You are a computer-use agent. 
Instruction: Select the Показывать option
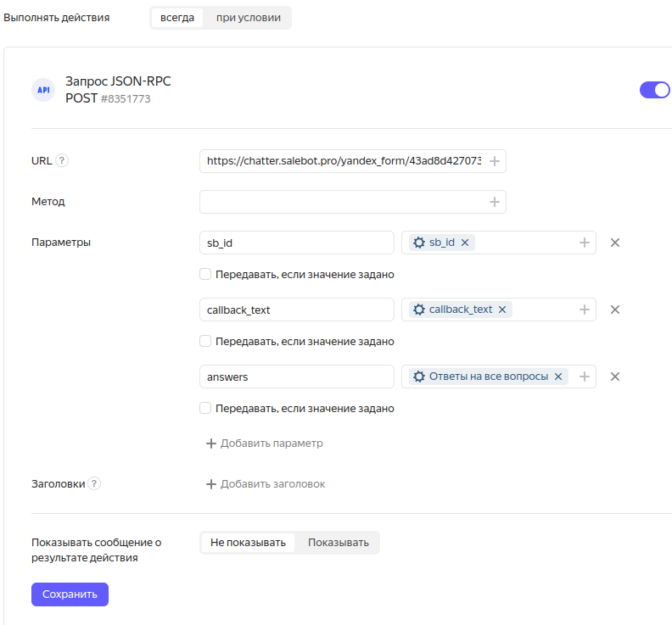338,543
